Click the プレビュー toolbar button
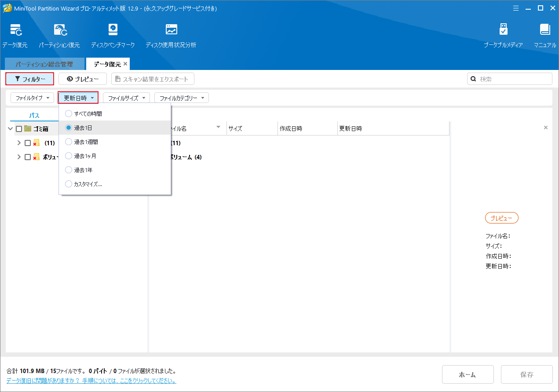The image size is (559, 392). click(83, 79)
